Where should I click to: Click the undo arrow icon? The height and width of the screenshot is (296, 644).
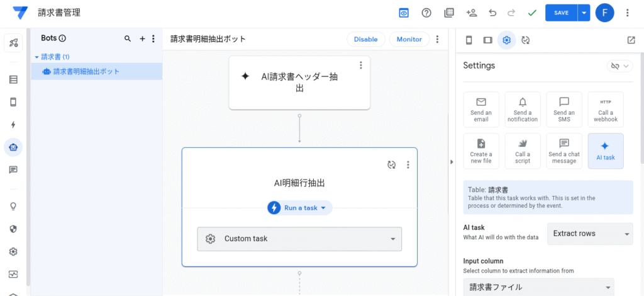coord(492,13)
